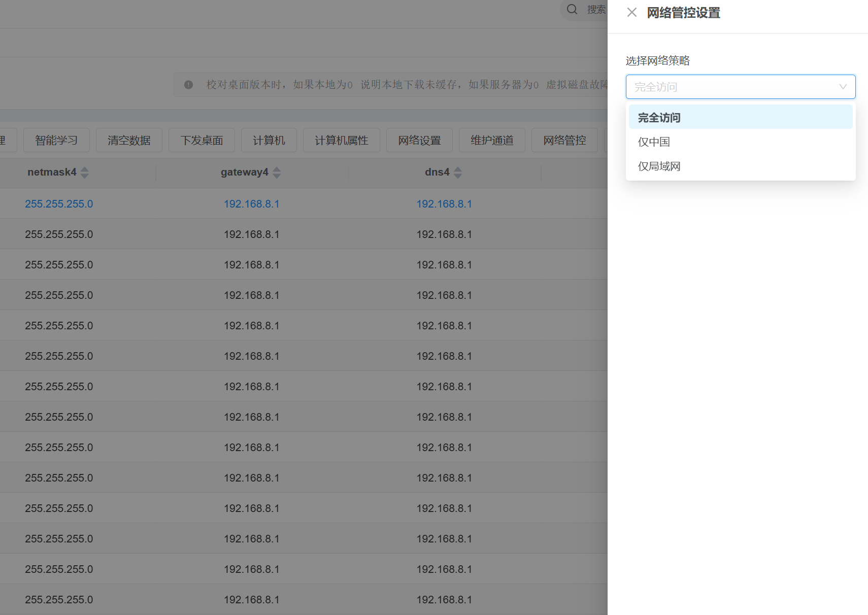This screenshot has height=615, width=868.
Task: Open 计算机属性 settings
Action: (x=341, y=141)
